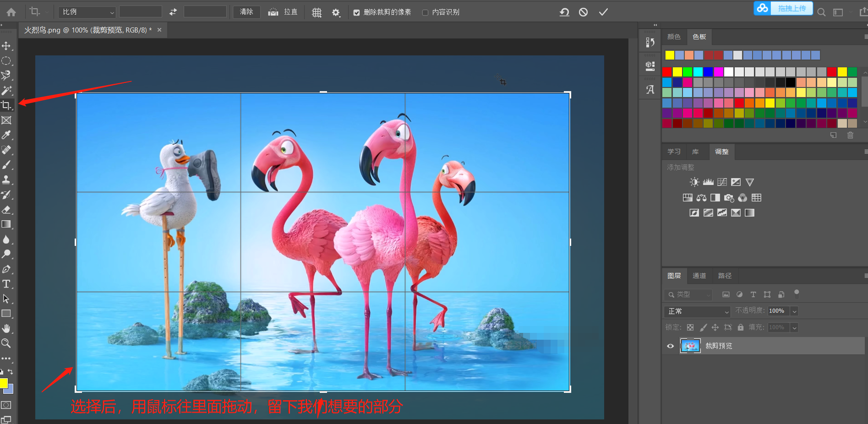Select the Dodge tool
This screenshot has width=868, height=424.
coord(6,254)
